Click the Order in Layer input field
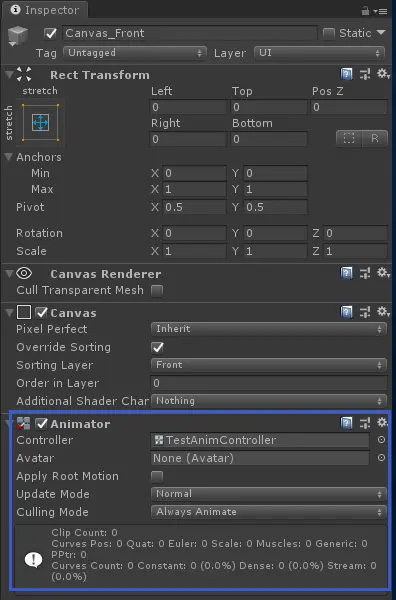This screenshot has width=396, height=600. [269, 383]
